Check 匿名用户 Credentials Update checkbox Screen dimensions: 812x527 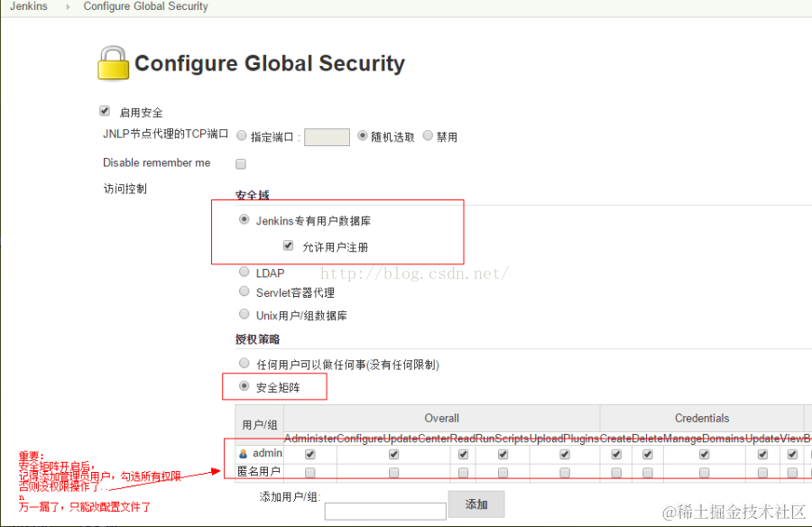762,473
